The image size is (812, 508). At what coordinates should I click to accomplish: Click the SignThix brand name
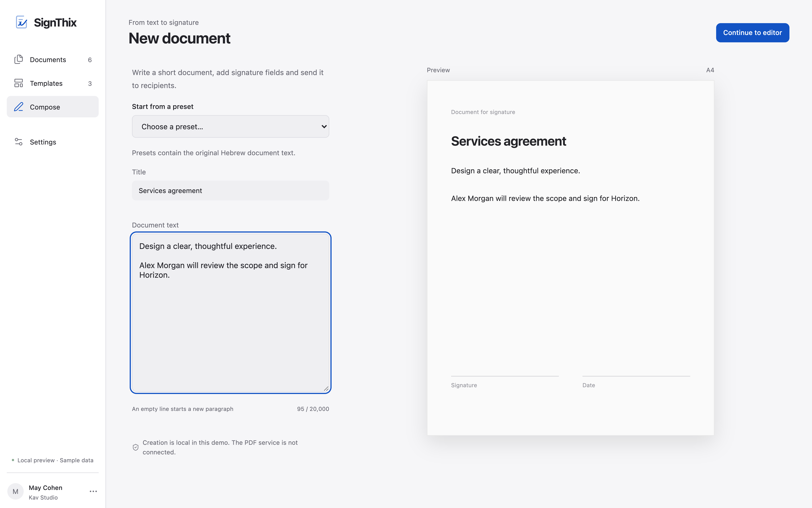click(x=55, y=23)
